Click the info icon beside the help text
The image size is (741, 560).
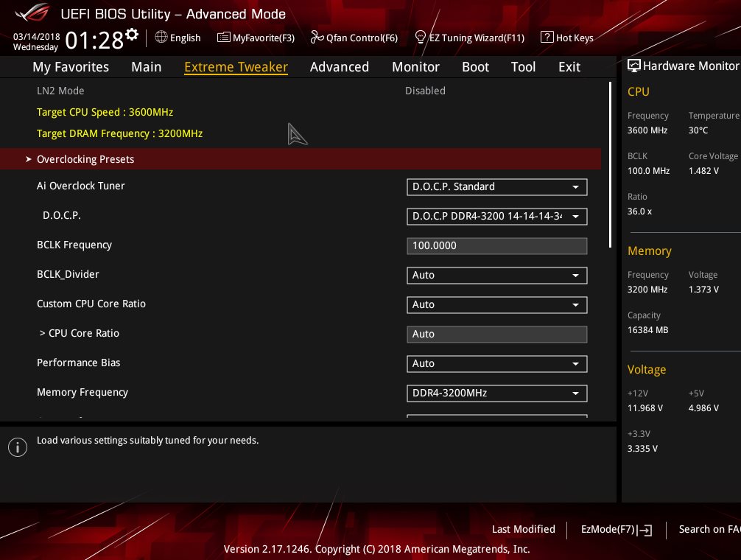pos(18,447)
